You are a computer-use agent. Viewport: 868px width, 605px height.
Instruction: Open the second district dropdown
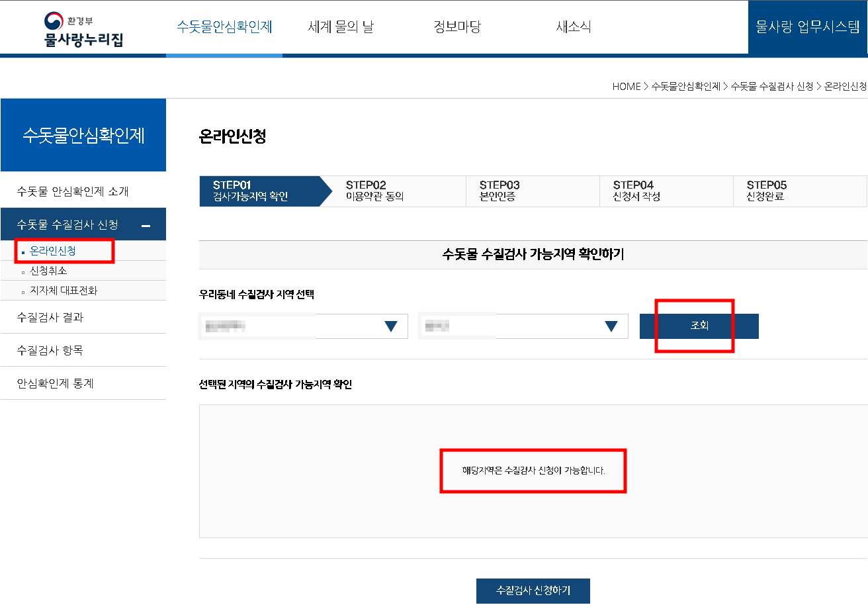click(523, 326)
